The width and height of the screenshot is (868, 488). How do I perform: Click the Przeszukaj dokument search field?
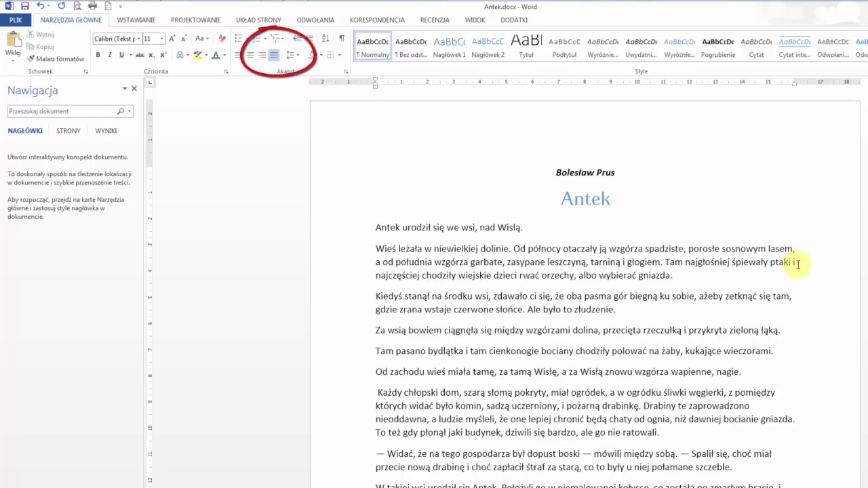coord(61,111)
